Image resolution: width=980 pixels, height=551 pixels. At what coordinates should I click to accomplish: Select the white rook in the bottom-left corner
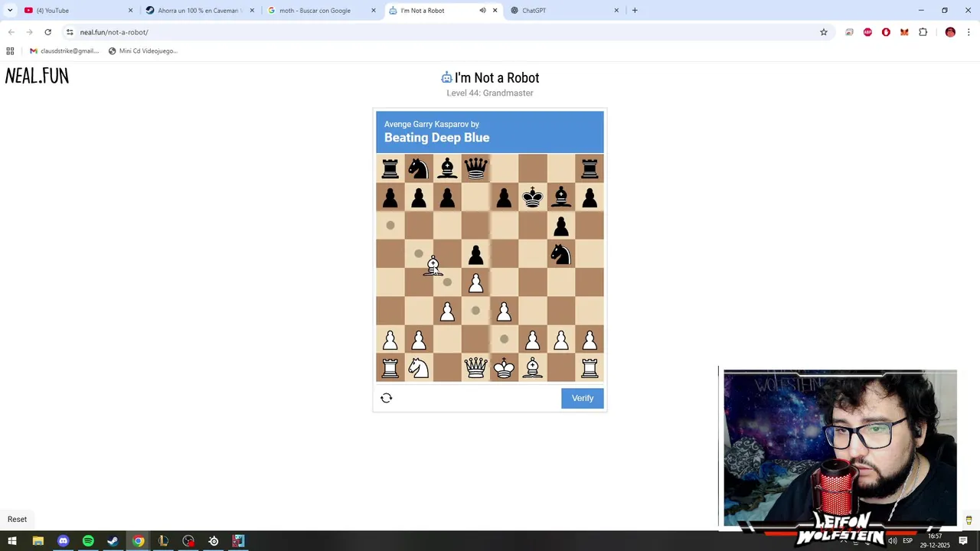tap(390, 368)
